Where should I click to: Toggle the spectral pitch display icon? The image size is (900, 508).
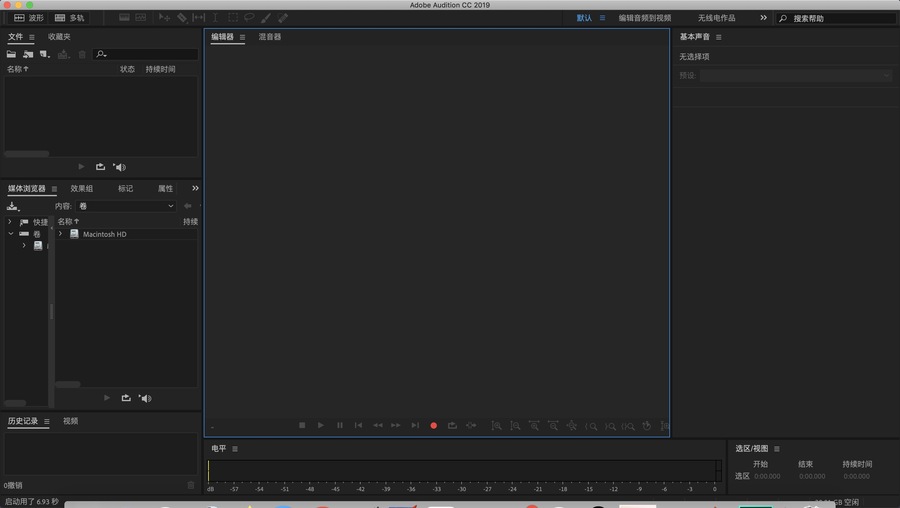point(141,18)
